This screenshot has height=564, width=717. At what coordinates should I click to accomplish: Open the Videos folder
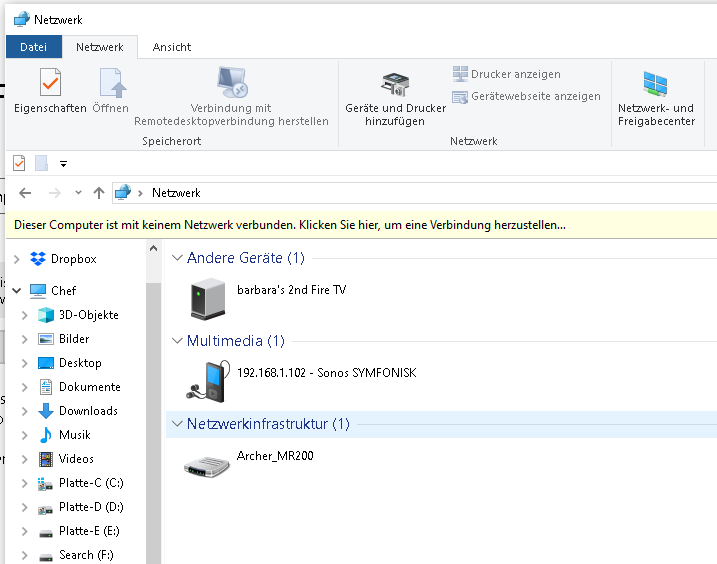[66, 459]
